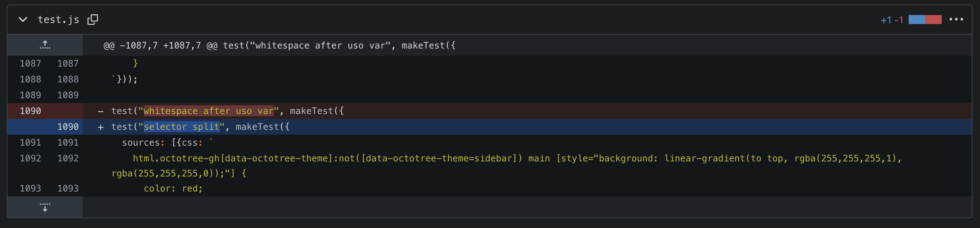Copy the test.js file path
This screenshot has width=980, height=228.
[x=92, y=20]
